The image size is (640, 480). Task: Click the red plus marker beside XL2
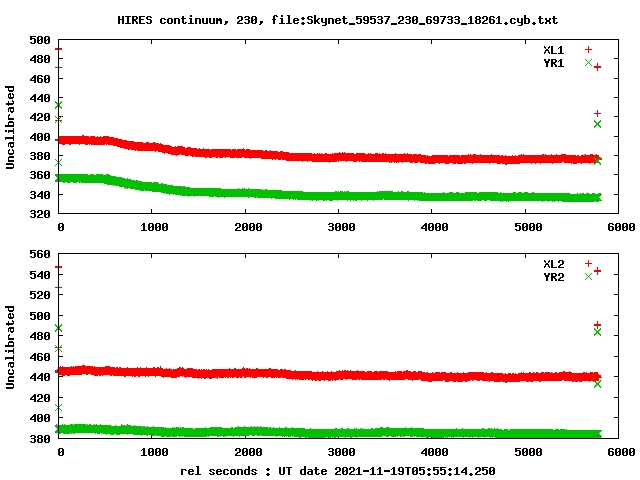pos(588,264)
